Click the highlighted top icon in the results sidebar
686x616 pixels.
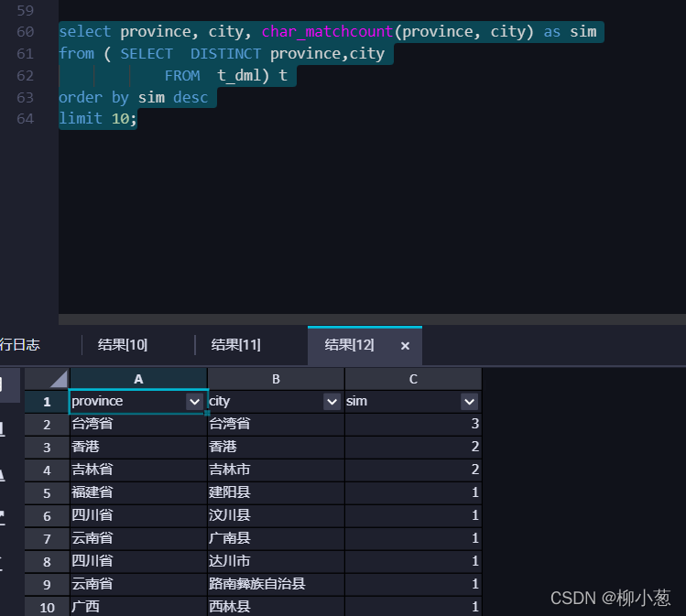(9, 385)
